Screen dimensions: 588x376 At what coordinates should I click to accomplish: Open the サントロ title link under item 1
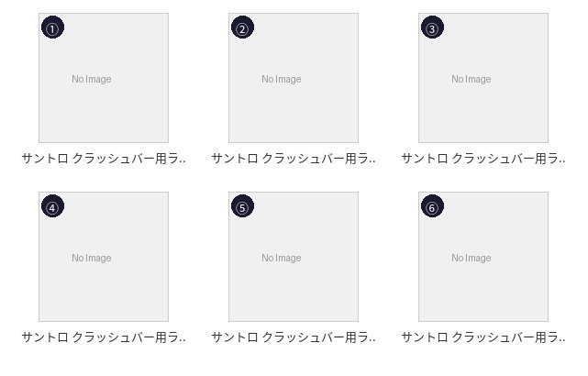tap(104, 158)
